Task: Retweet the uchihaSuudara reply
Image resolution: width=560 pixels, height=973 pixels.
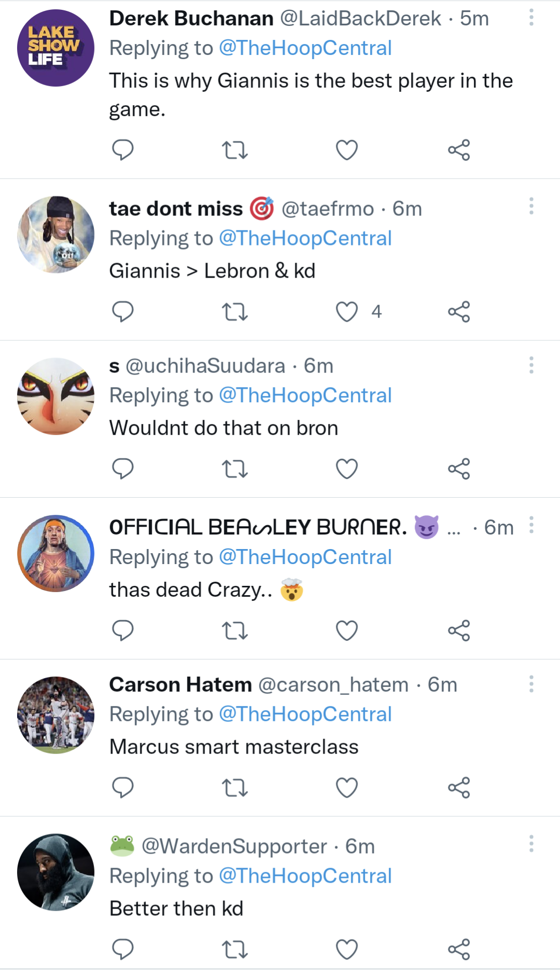Action: (x=235, y=469)
